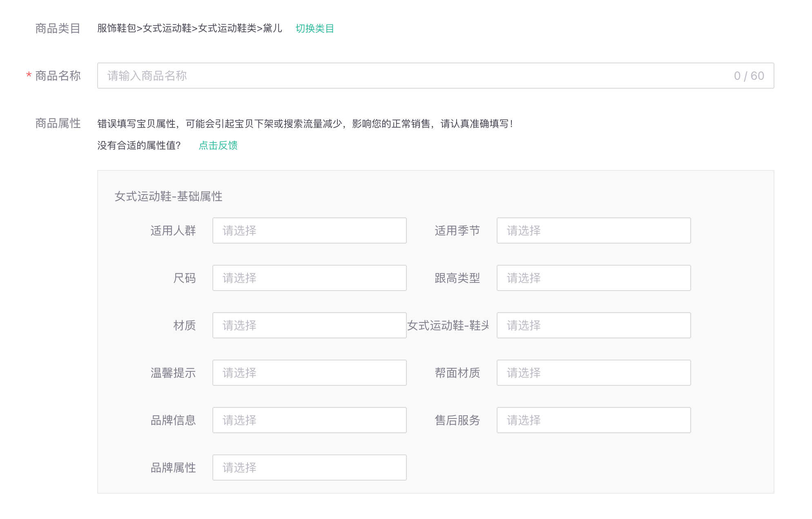Click the 点击反馈 feedback link
The height and width of the screenshot is (519, 812).
(x=218, y=145)
